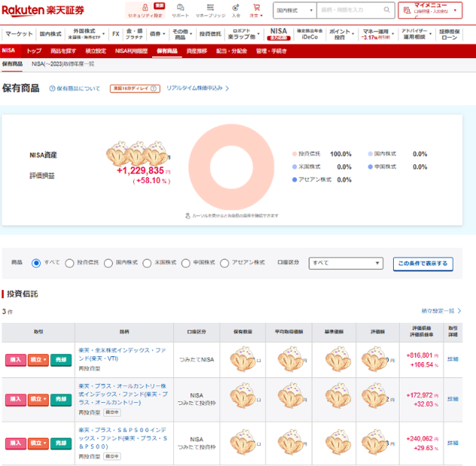Switch to the トップ NISA tab
The height and width of the screenshot is (466, 476).
click(34, 51)
